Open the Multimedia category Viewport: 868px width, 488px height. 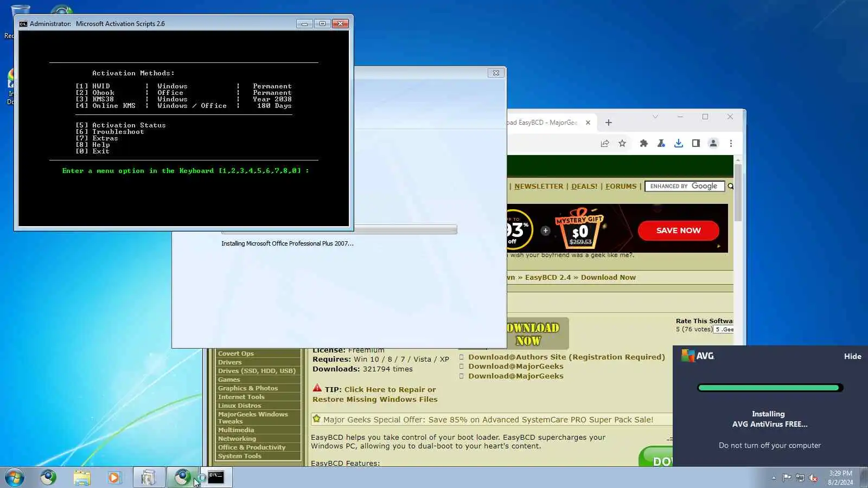coord(236,430)
